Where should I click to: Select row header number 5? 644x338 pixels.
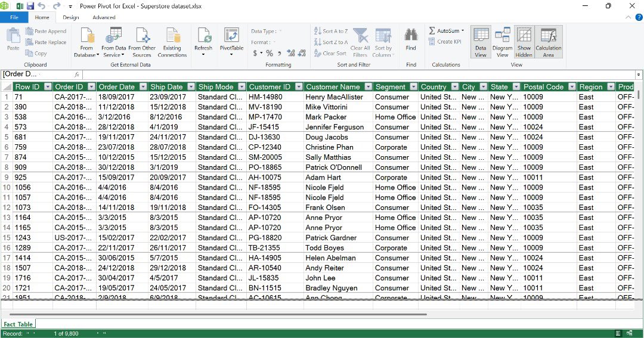[x=7, y=137]
